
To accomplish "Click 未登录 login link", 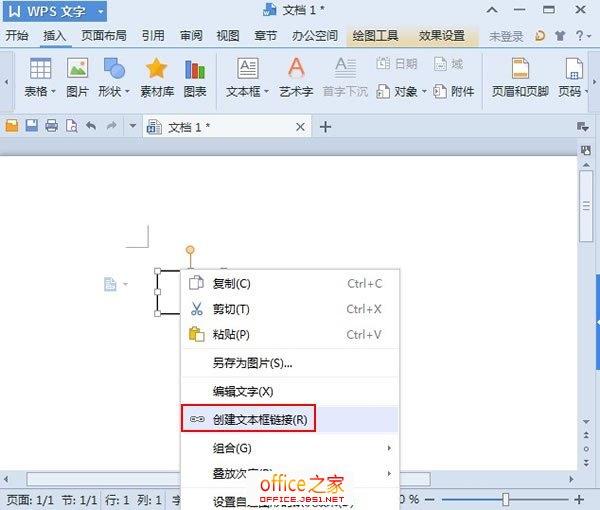I will click(x=505, y=36).
